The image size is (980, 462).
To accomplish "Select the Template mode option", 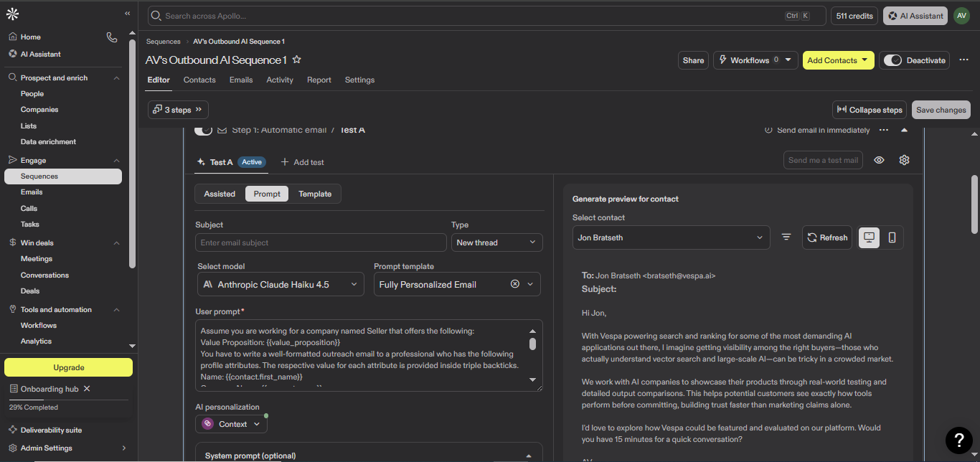I will coord(315,194).
